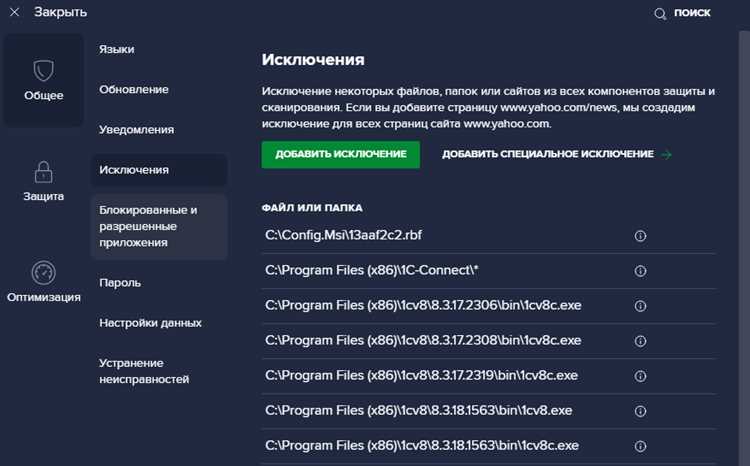Click the ФАЙЛ ИЛИ ПАПКА column header
Viewport: 750px width, 466px height.
(x=312, y=208)
